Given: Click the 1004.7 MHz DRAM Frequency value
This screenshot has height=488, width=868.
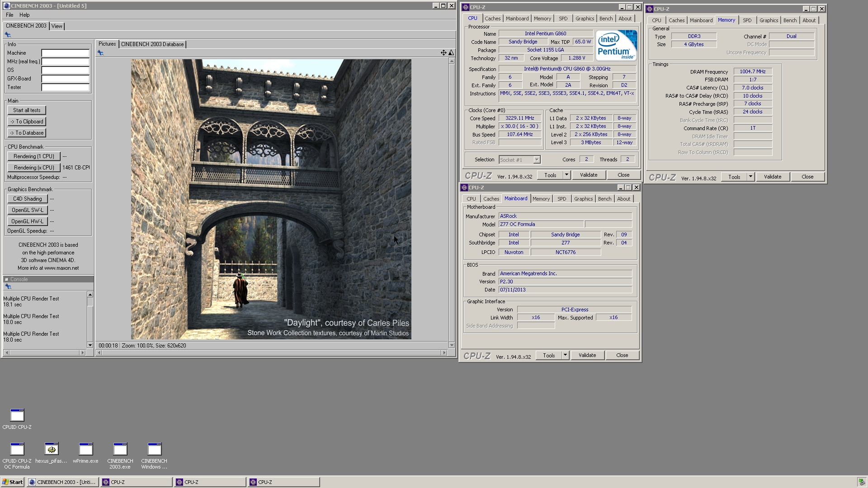Looking at the screenshot, I should click(753, 71).
